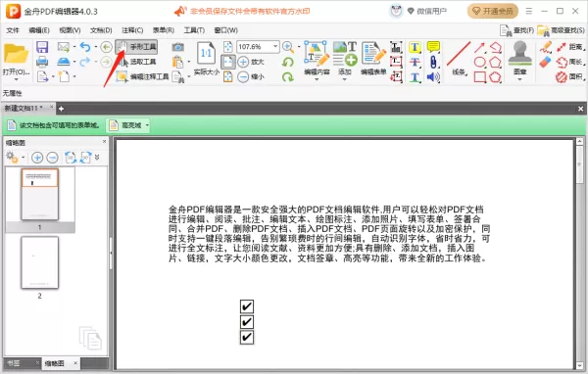Click the Edit Form (编辑表单) icon

(x=373, y=58)
